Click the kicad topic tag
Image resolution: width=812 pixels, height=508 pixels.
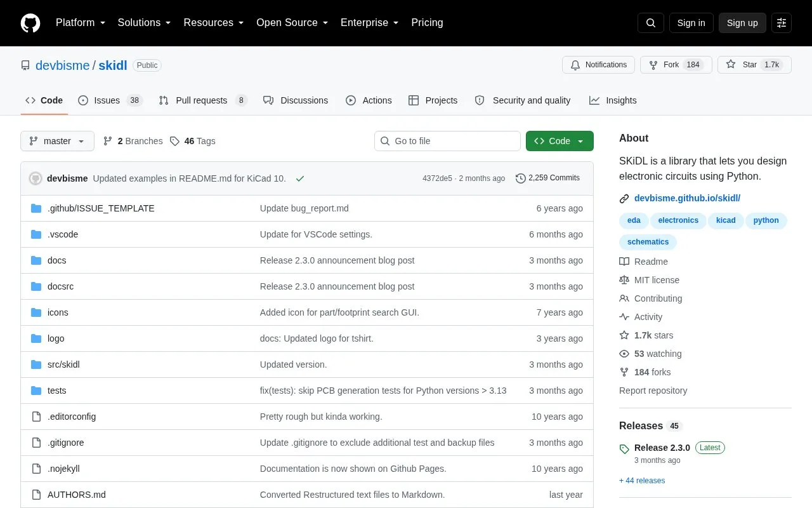pyautogui.click(x=726, y=220)
